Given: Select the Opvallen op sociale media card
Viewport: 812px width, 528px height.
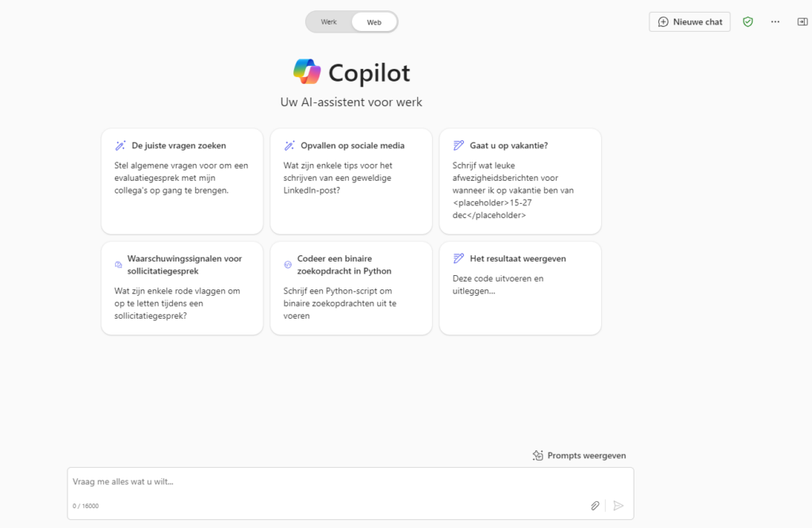Looking at the screenshot, I should pyautogui.click(x=351, y=182).
